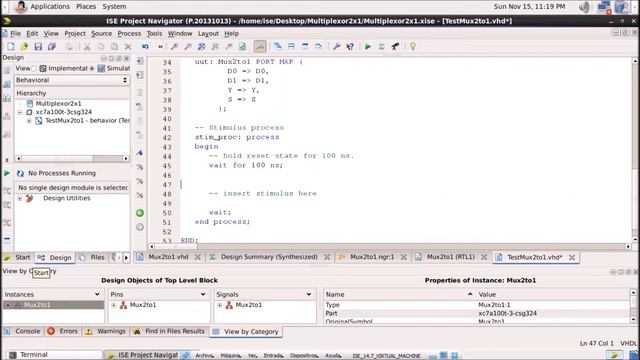Click the green lightbulb tips icon
This screenshot has width=640, height=360.
coord(413,47)
